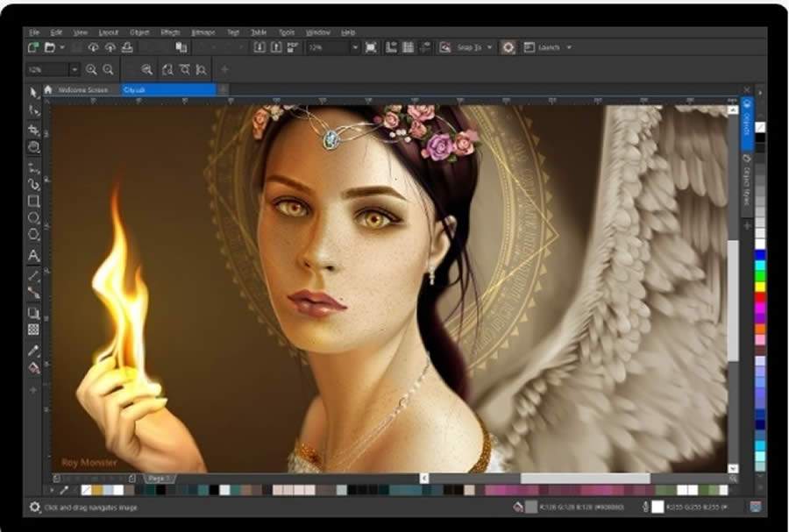Activate the Zoom tool in the toolbox
Image resolution: width=789 pixels, height=532 pixels.
35,146
